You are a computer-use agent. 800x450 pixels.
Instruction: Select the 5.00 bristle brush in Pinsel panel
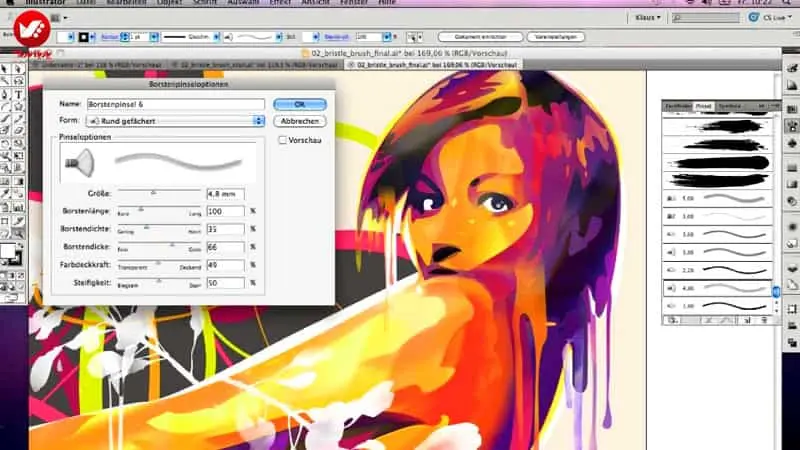[717, 198]
